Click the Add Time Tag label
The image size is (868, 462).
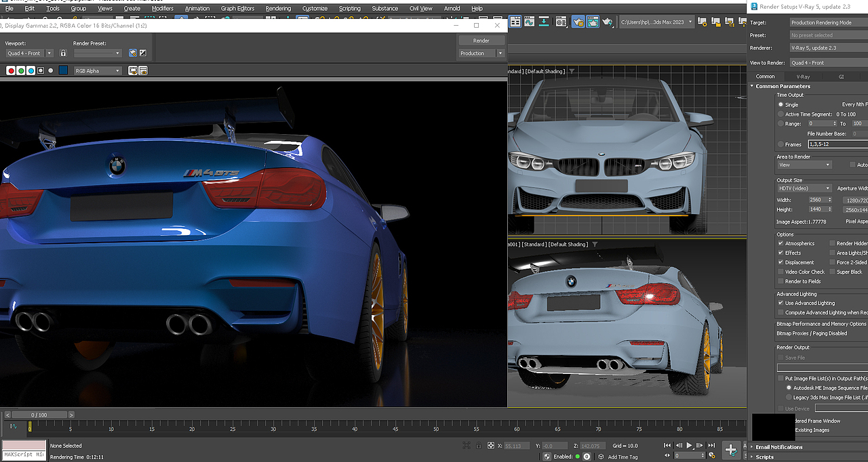pos(623,457)
